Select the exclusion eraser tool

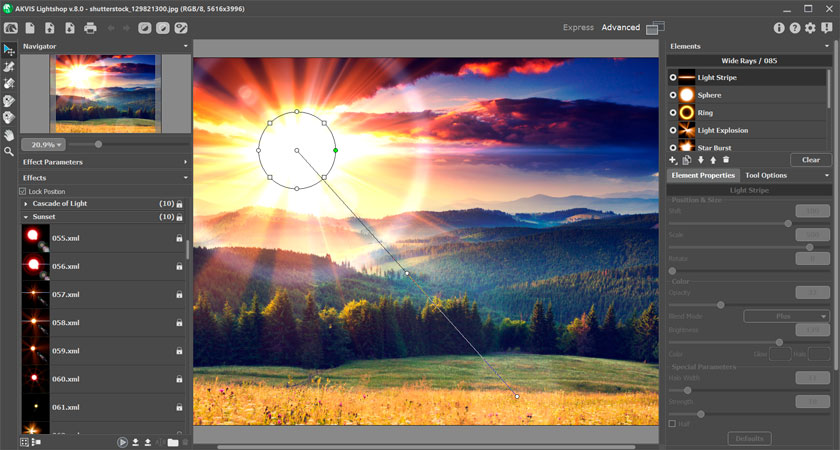tap(9, 118)
